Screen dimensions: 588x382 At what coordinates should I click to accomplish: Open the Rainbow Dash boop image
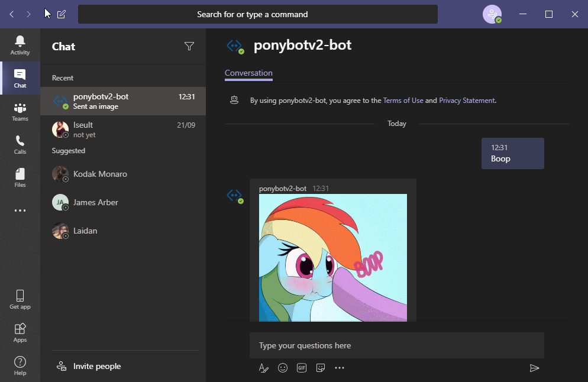tap(333, 258)
